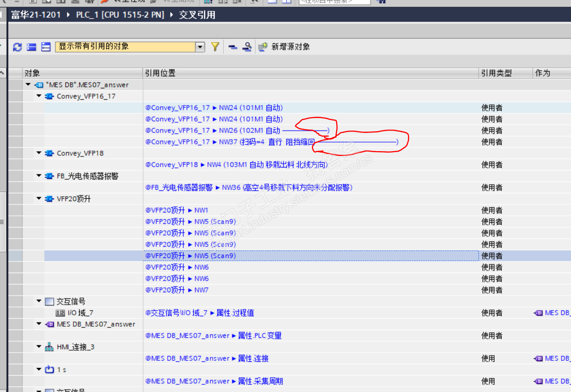Viewport: 571px width, 392px height.
Task: Click the cycle icon beside 1 s
Action: pos(49,370)
